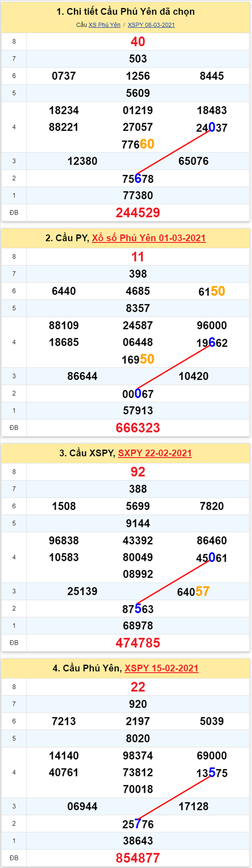This screenshot has width=252, height=868.
Task: Select special prize number 244529
Action: point(138,212)
